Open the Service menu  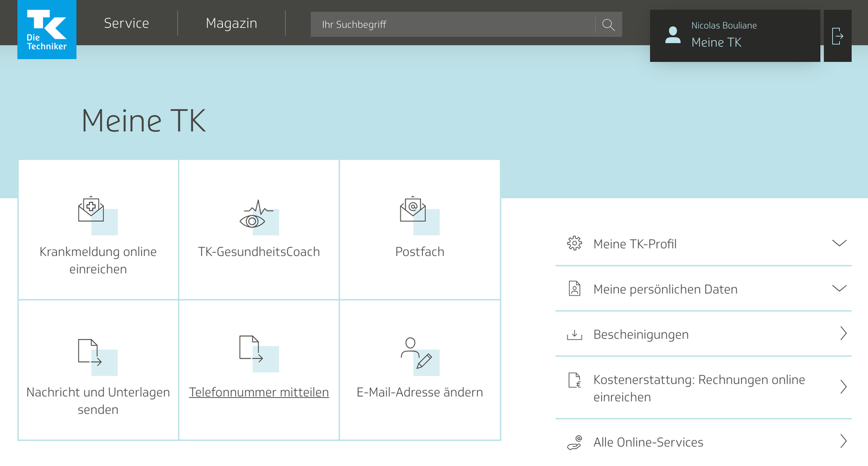pos(126,23)
